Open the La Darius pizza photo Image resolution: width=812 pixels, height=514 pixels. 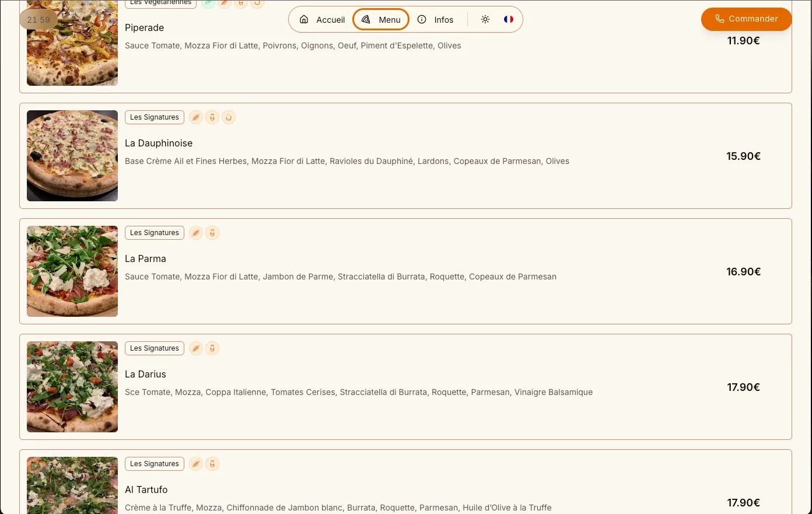(72, 387)
